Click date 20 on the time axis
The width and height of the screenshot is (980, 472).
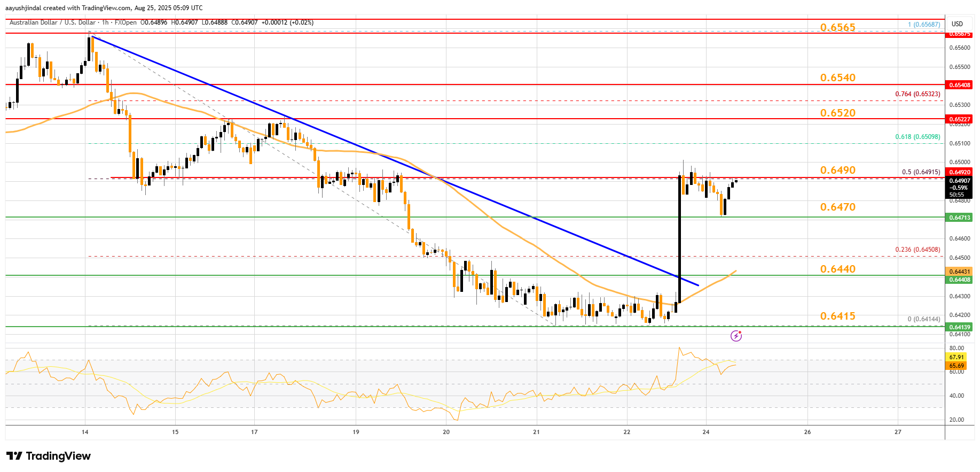pyautogui.click(x=446, y=432)
